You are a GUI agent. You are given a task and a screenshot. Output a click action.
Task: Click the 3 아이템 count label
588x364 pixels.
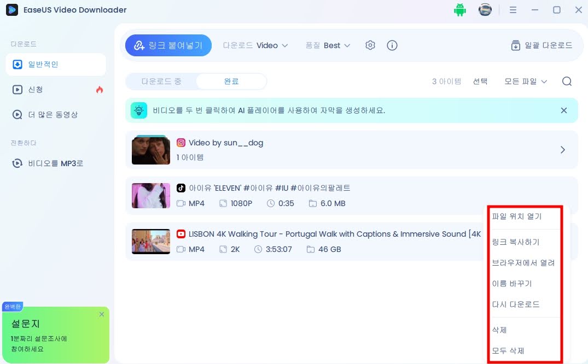(446, 81)
